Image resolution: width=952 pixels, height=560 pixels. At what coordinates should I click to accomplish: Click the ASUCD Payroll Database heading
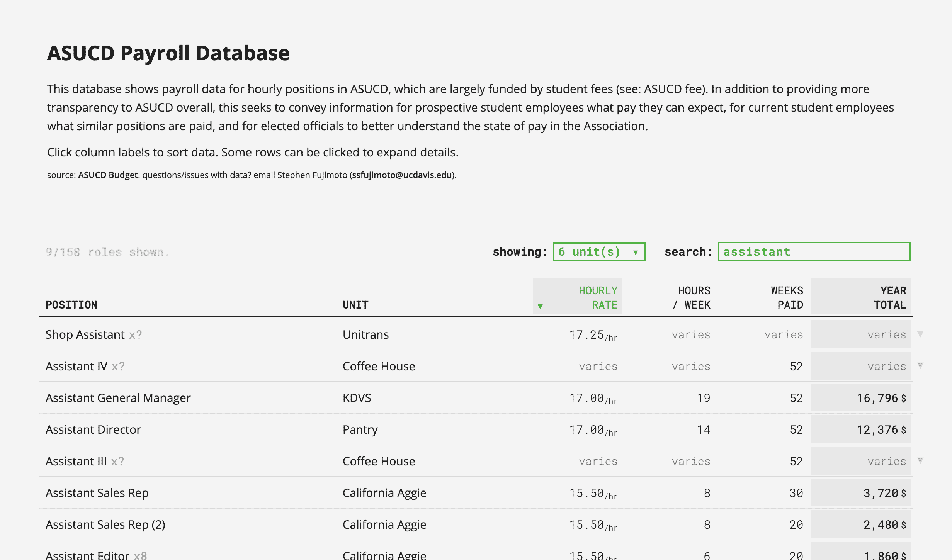(x=168, y=53)
